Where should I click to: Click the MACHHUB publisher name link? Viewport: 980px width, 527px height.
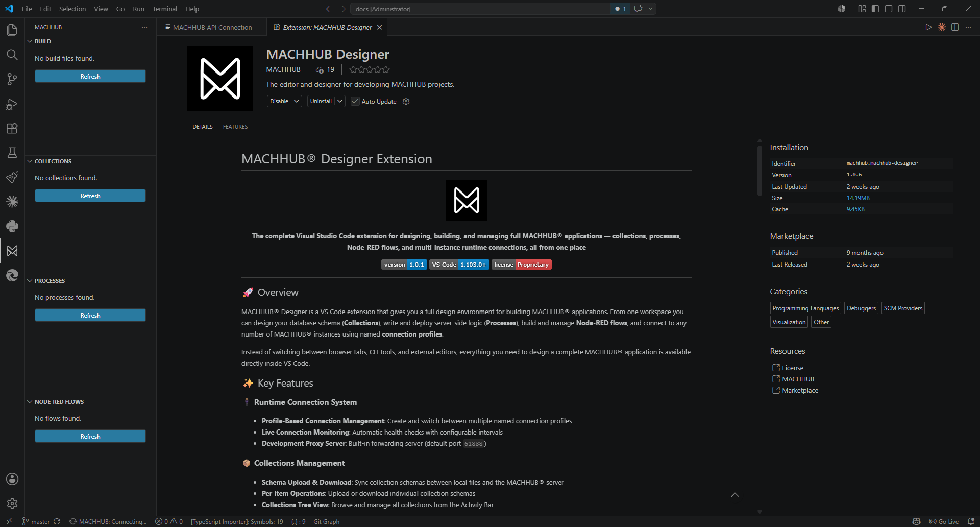[283, 69]
